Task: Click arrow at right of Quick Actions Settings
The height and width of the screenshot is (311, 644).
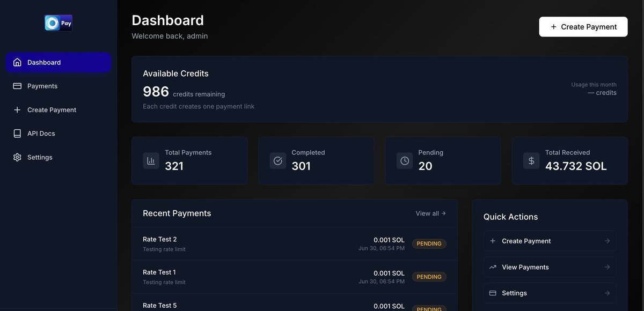Action: (607, 293)
